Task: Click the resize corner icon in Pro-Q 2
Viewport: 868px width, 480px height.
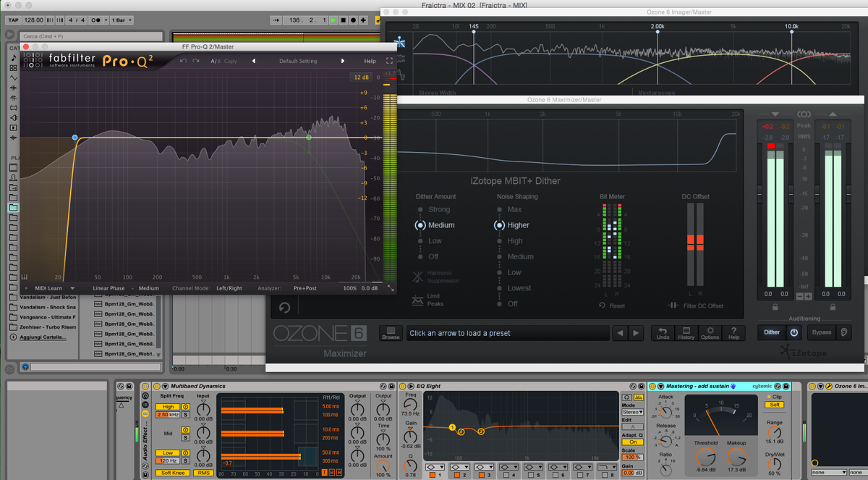Action: tap(391, 288)
